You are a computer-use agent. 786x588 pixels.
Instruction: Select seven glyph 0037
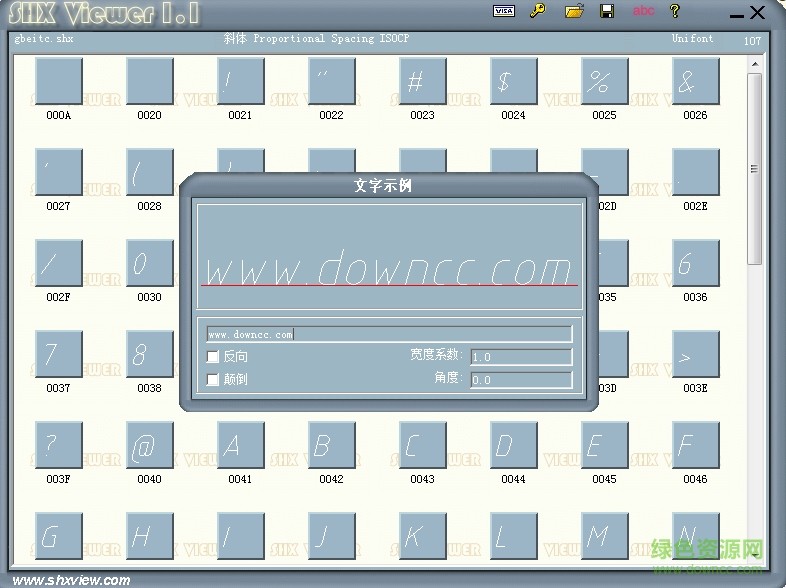pos(59,354)
